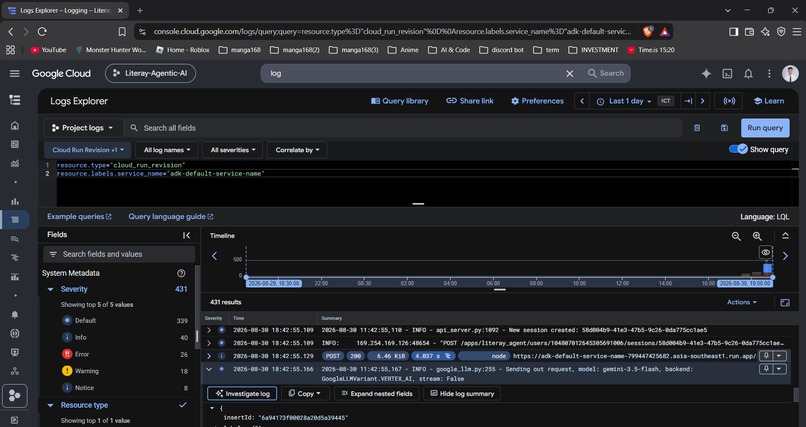This screenshot has height=427, width=806.
Task: Open the Google Cloud navigation hamburger menu
Action: tap(14, 73)
